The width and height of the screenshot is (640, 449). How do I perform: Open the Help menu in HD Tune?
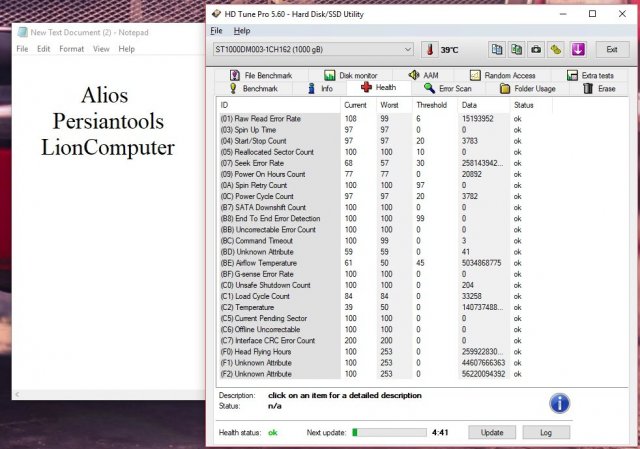click(x=241, y=31)
